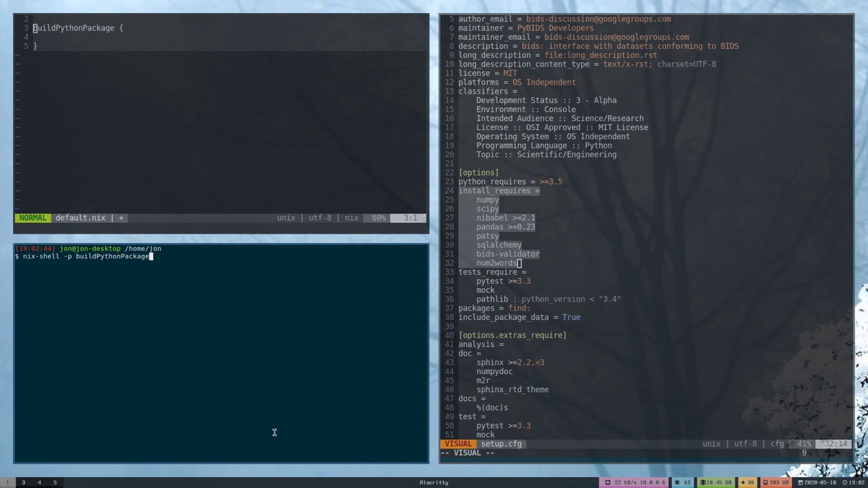Image resolution: width=868 pixels, height=488 pixels.
Task: Click the terminal timestamp [19:02:44]
Action: [35, 249]
